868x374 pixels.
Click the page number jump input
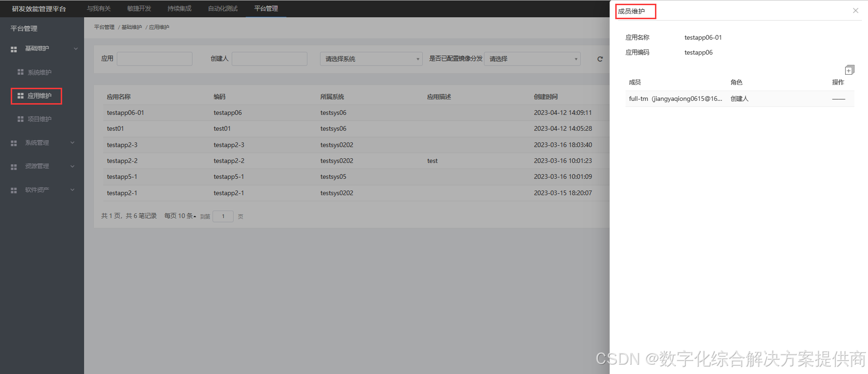tap(223, 216)
